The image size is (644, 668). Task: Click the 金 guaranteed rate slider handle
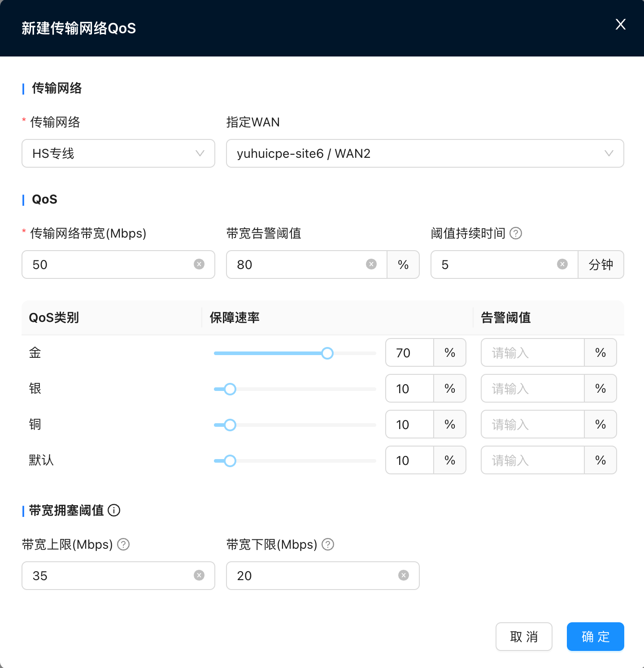pyautogui.click(x=327, y=353)
